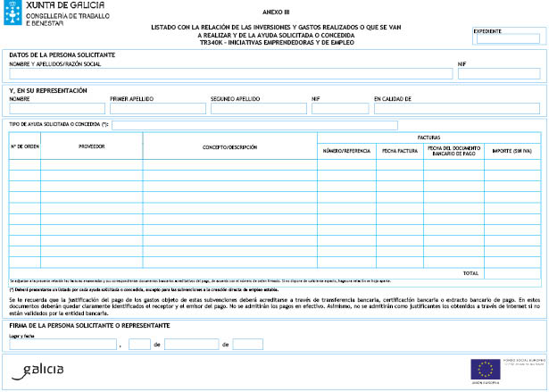Focus the En calidad de field
549x392 pixels.
454,108
